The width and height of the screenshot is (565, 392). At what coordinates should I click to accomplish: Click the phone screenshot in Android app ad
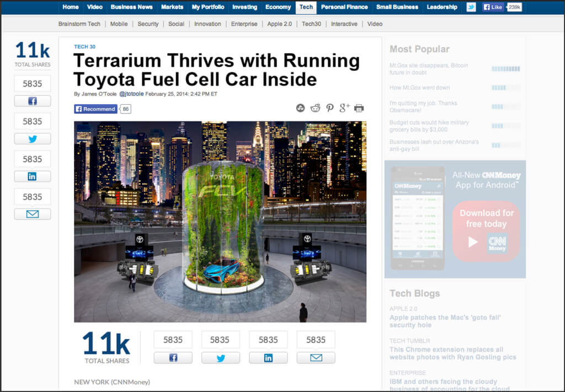click(418, 218)
